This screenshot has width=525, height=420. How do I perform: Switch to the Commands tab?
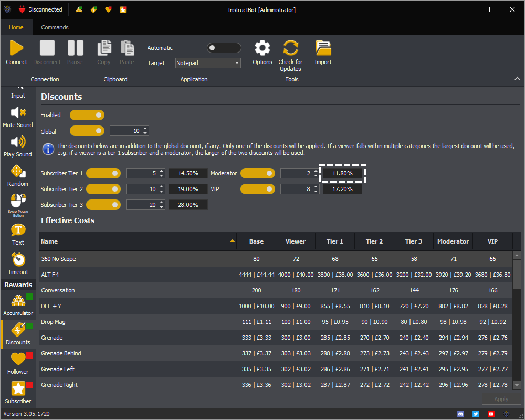point(55,27)
